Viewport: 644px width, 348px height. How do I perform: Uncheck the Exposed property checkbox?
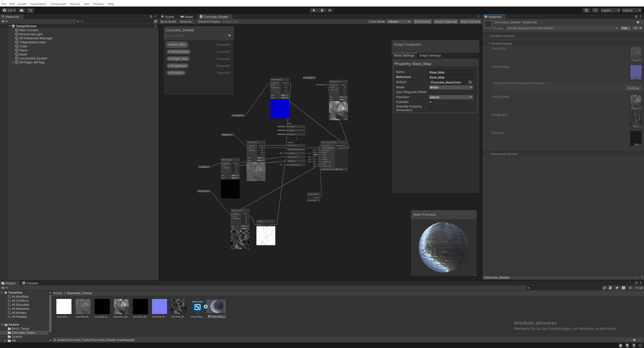pos(431,102)
